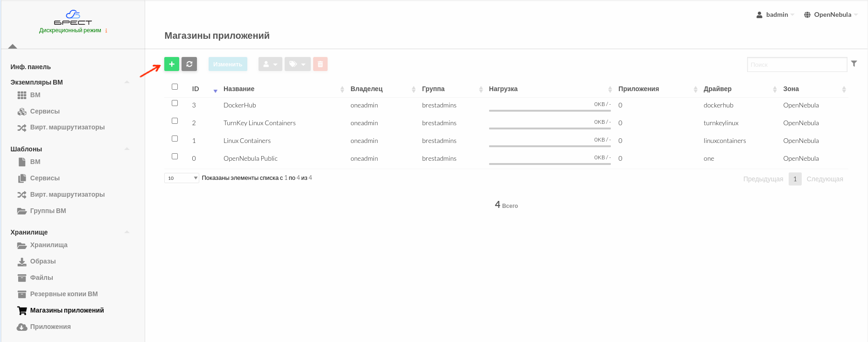Open the filter funnel icon
This screenshot has width=868, height=342.
(854, 64)
